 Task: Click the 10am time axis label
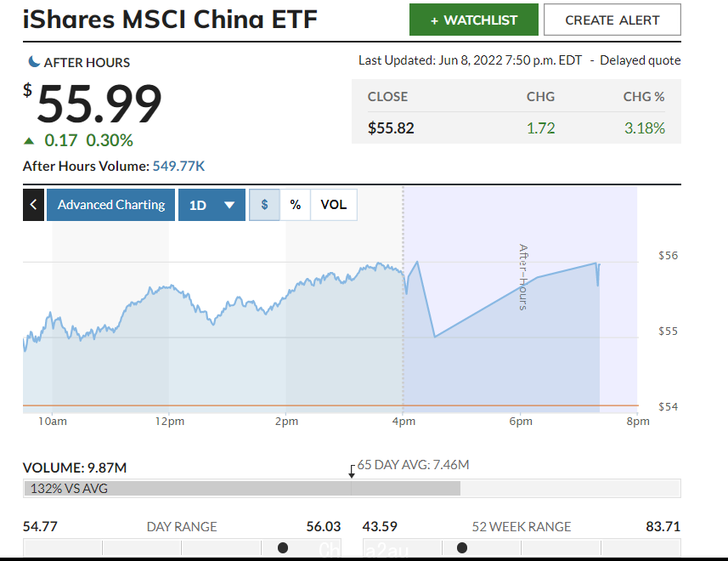coord(53,422)
